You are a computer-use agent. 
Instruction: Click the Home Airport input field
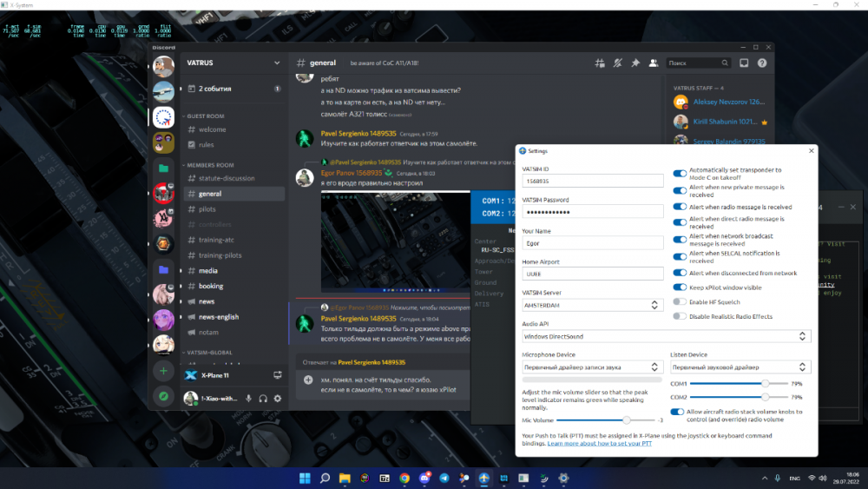(592, 274)
